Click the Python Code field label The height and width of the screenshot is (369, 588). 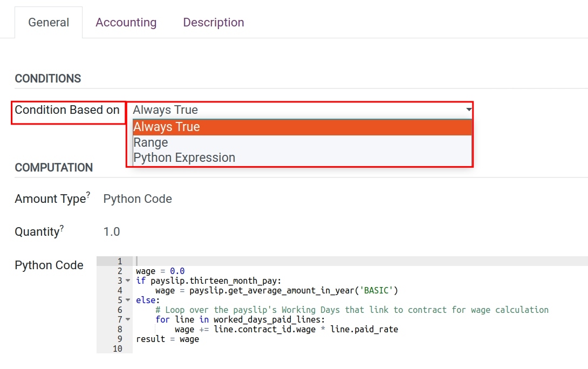click(x=49, y=265)
